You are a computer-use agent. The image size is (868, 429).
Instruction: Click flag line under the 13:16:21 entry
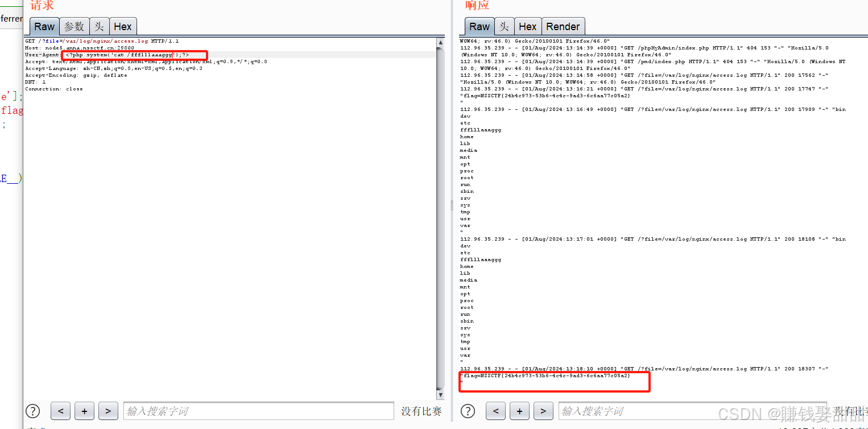[x=545, y=96]
